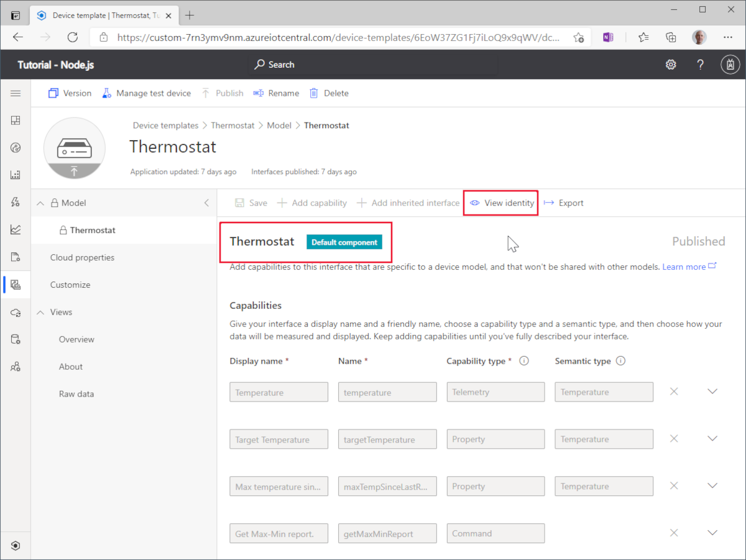Open the Data export cloud icon
746x560 pixels.
pyautogui.click(x=16, y=313)
